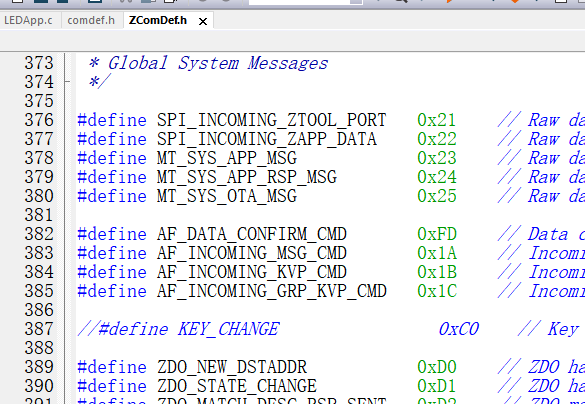Click the value 0xFD

point(437,234)
